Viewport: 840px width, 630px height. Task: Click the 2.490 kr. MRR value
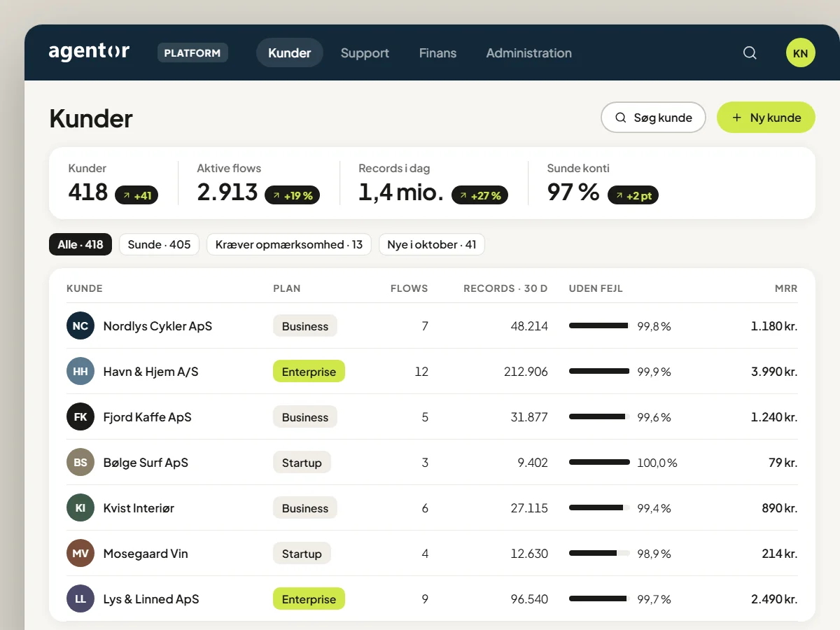(x=774, y=599)
